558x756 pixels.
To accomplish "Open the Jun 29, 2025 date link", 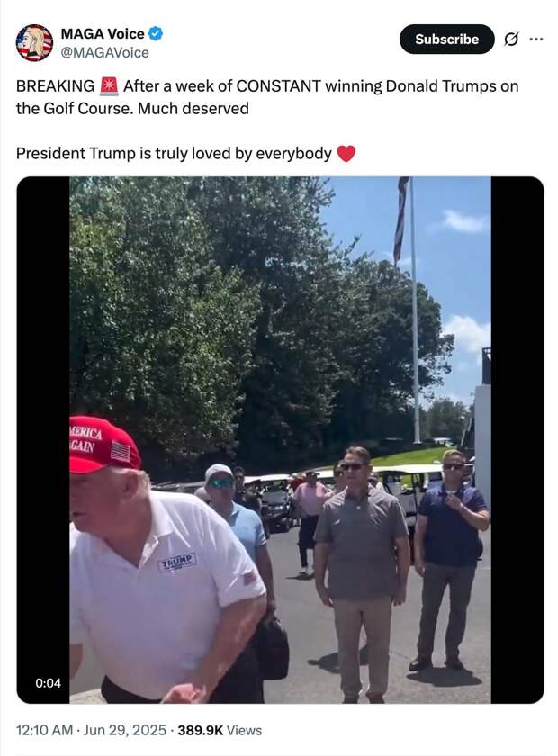I will click(x=124, y=730).
